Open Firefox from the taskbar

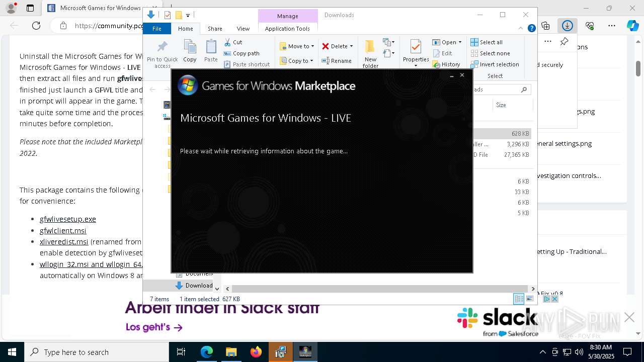pos(256,352)
